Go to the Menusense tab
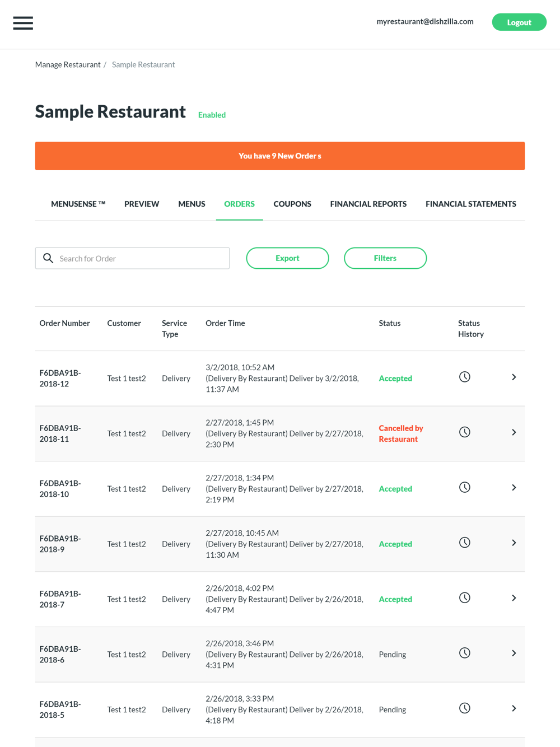The height and width of the screenshot is (747, 560). 78,204
